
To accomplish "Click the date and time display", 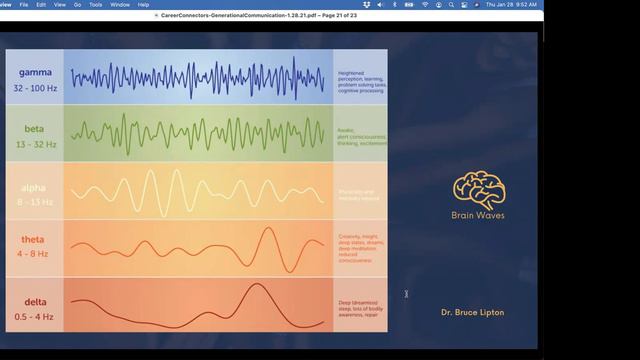I will click(511, 5).
